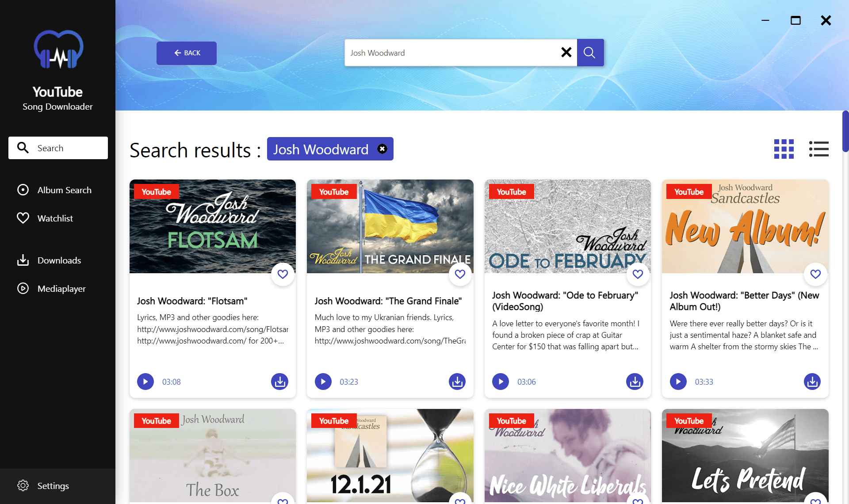Screen dimensions: 849x504
Task: Go back with the BACK button
Action: pos(187,53)
